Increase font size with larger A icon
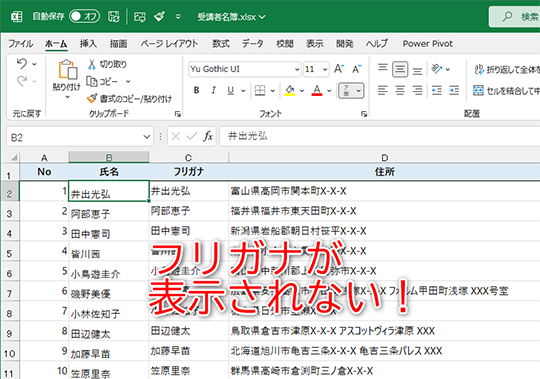540x379 pixels. [x=339, y=69]
